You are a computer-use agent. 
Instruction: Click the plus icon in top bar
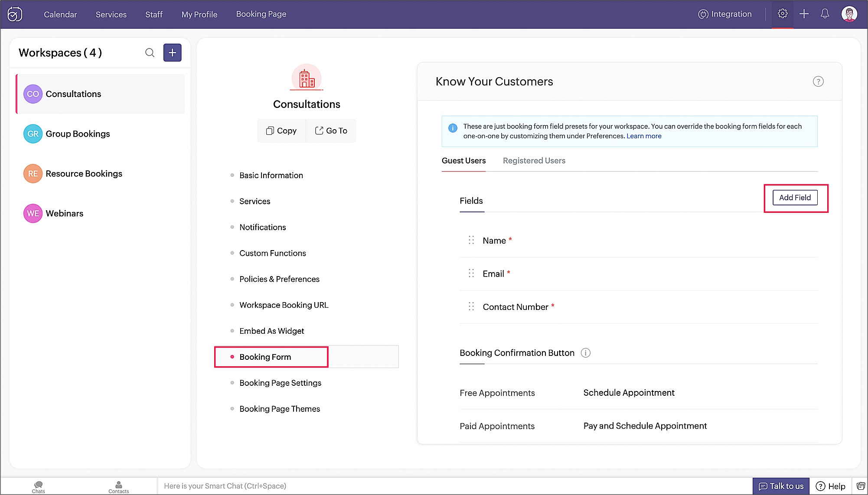coord(804,14)
